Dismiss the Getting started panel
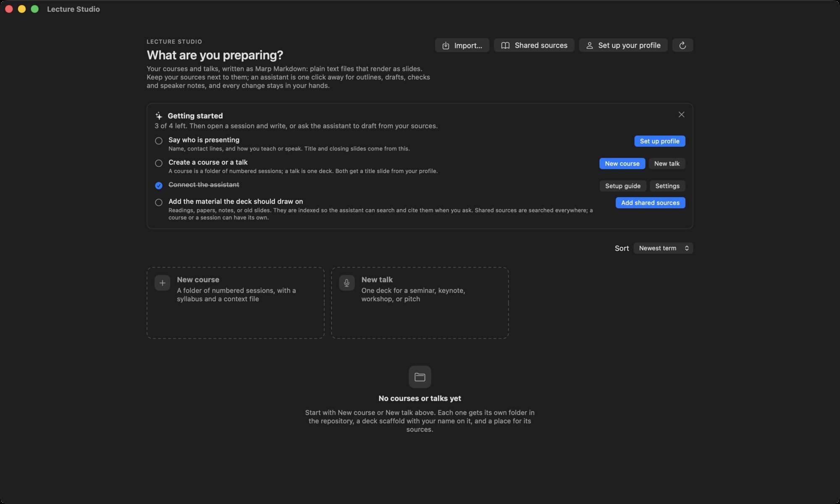The image size is (840, 504). [681, 115]
